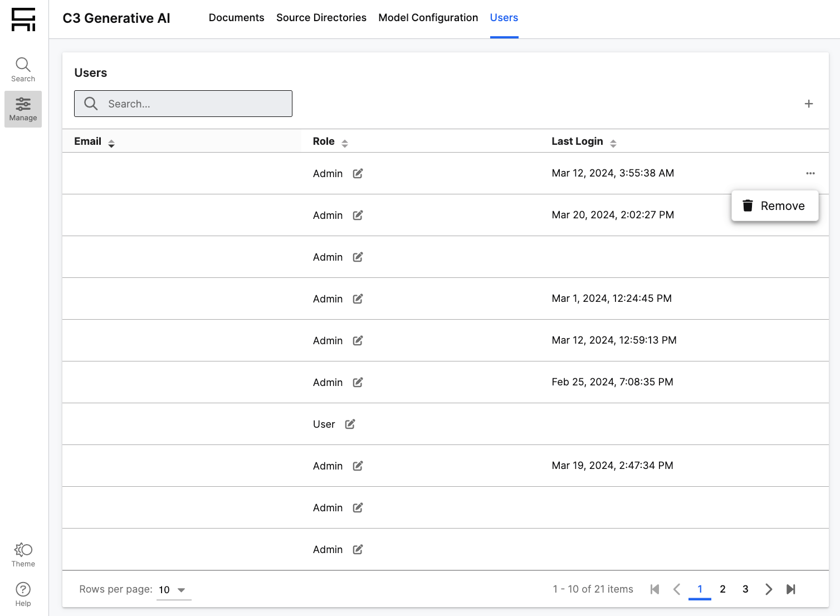Sort the table by Last Login
This screenshot has height=616, width=840.
click(613, 143)
